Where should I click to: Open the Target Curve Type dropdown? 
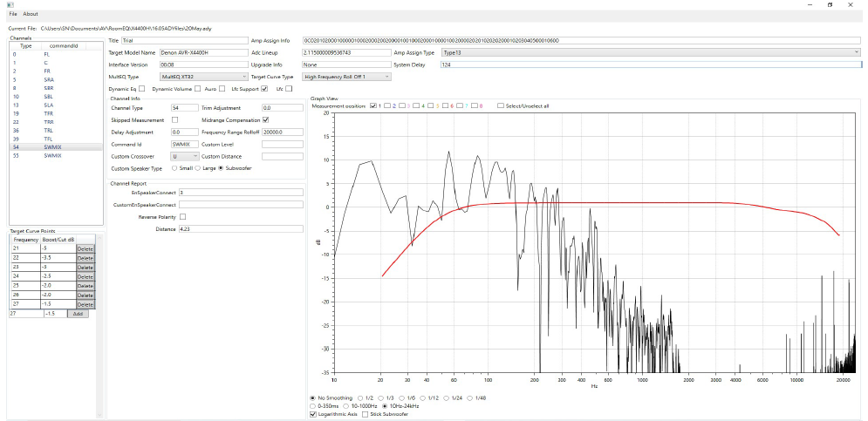(x=346, y=77)
